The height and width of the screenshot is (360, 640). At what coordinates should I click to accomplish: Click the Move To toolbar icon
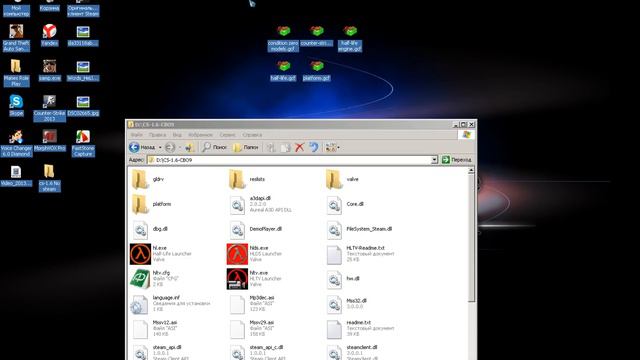pos(271,147)
